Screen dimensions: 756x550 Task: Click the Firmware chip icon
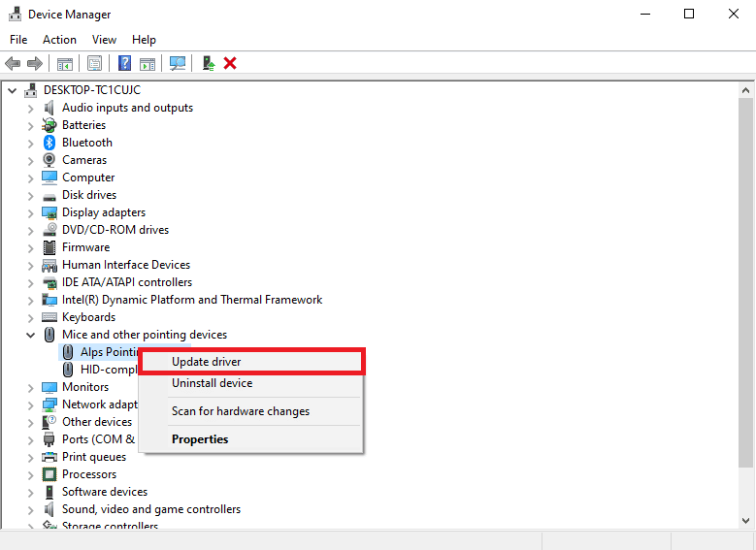click(49, 247)
